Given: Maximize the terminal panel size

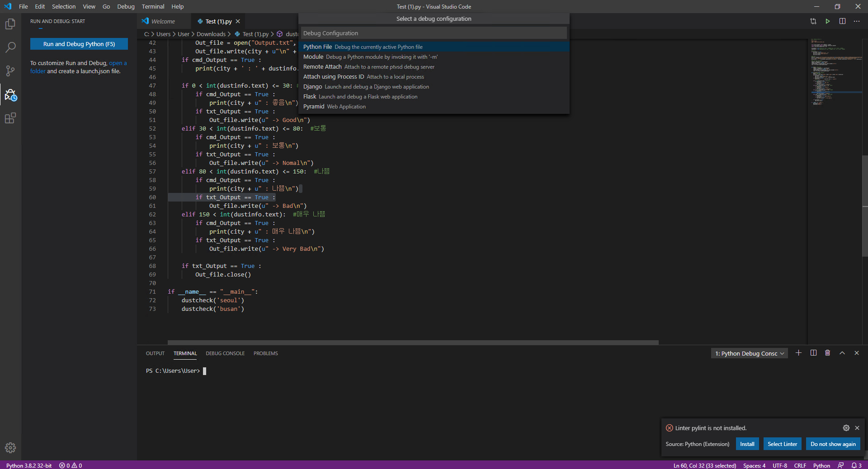Looking at the screenshot, I should [x=842, y=353].
